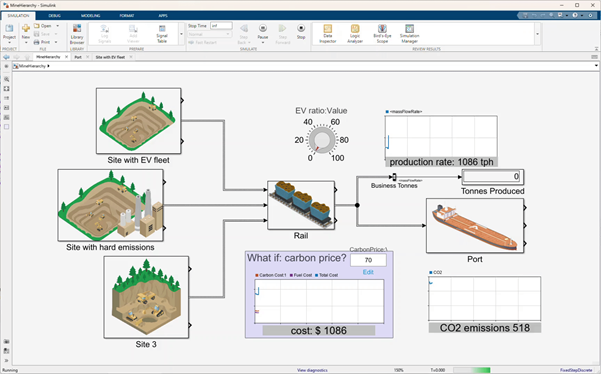Viewport: 601px width, 374px height.
Task: Open the Signal Table
Action: pyautogui.click(x=162, y=34)
